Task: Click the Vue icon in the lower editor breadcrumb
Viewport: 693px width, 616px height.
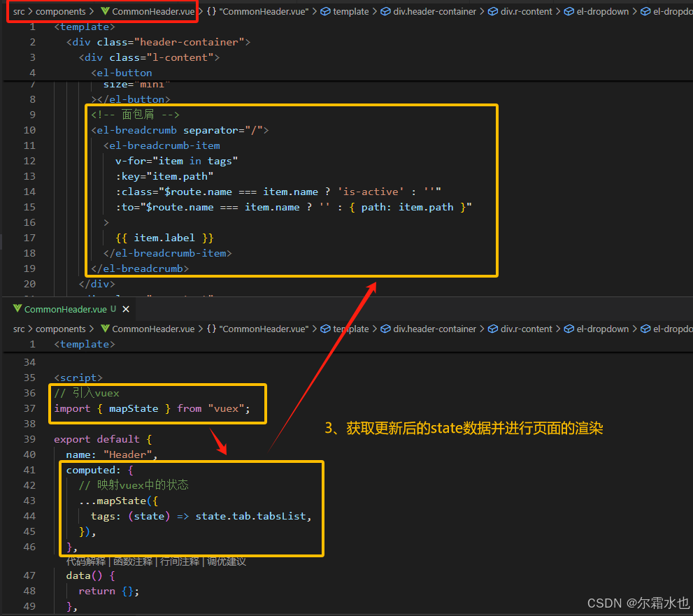Action: point(105,329)
